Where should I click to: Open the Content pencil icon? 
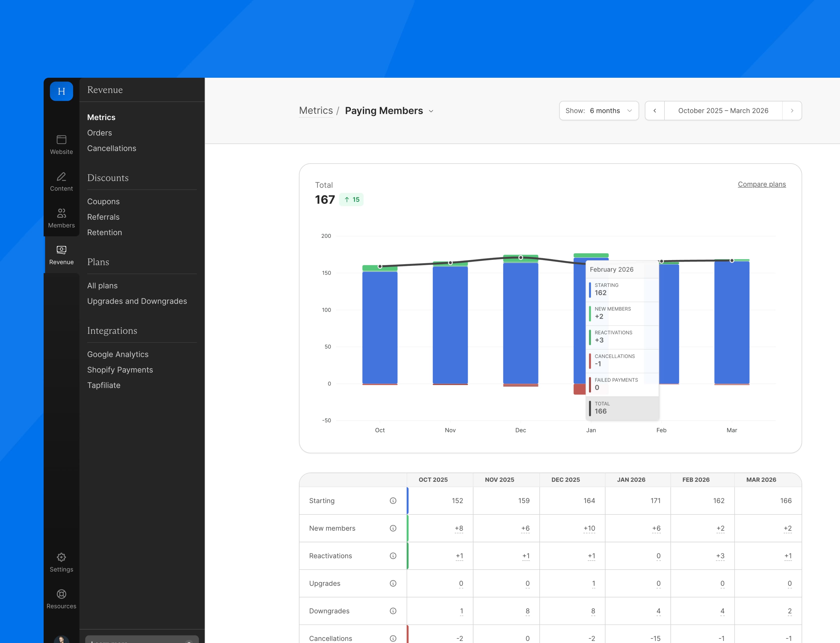61,177
